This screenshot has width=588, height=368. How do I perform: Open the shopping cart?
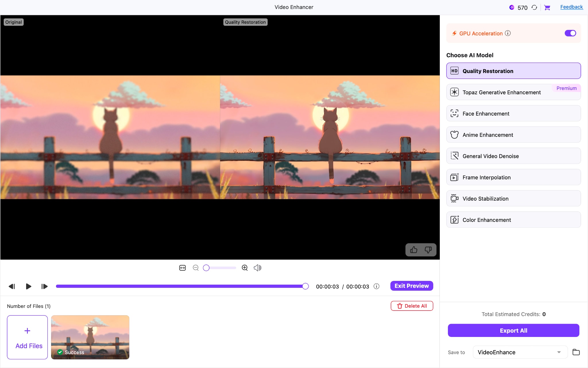547,7
